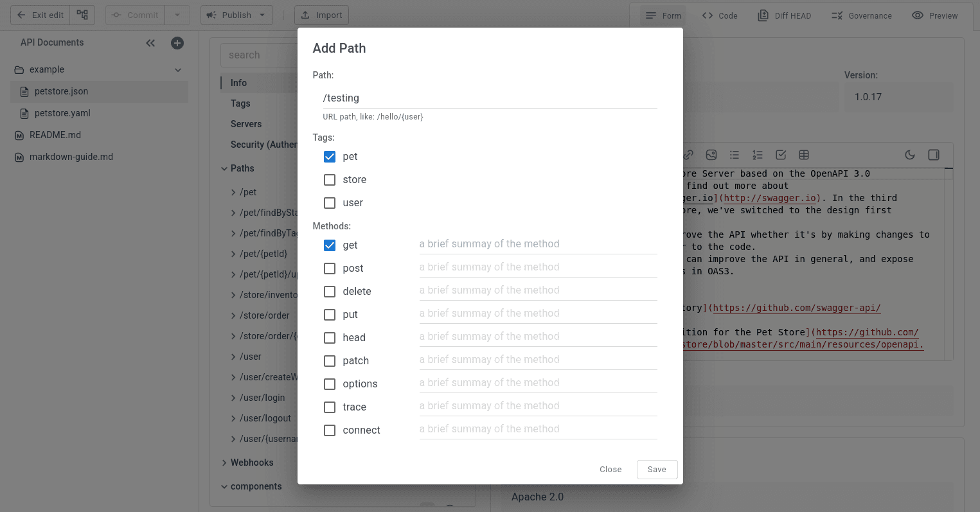Screen dimensions: 980x512
Task: Add a new API document with plus icon
Action: [x=177, y=43]
